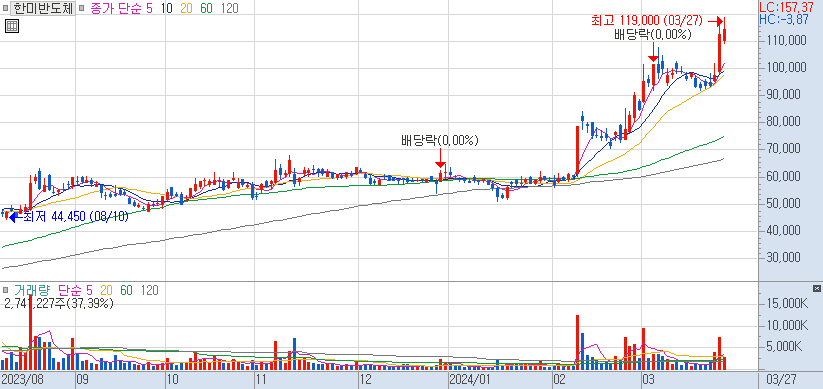
Task: Click the 11 month date axis label
Action: click(262, 379)
